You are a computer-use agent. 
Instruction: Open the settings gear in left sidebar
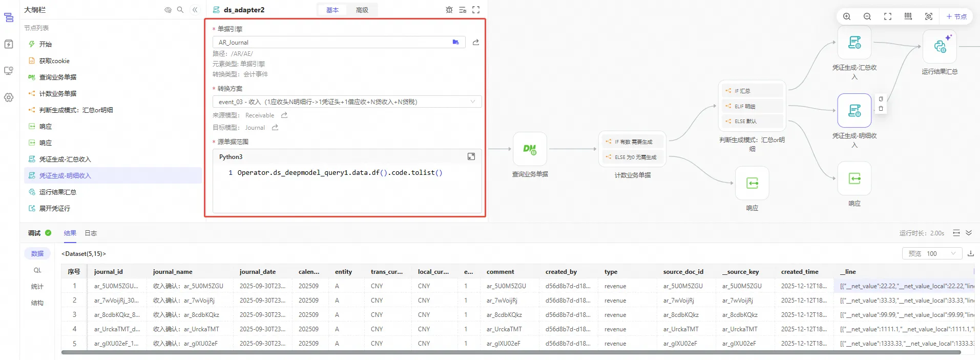9,97
